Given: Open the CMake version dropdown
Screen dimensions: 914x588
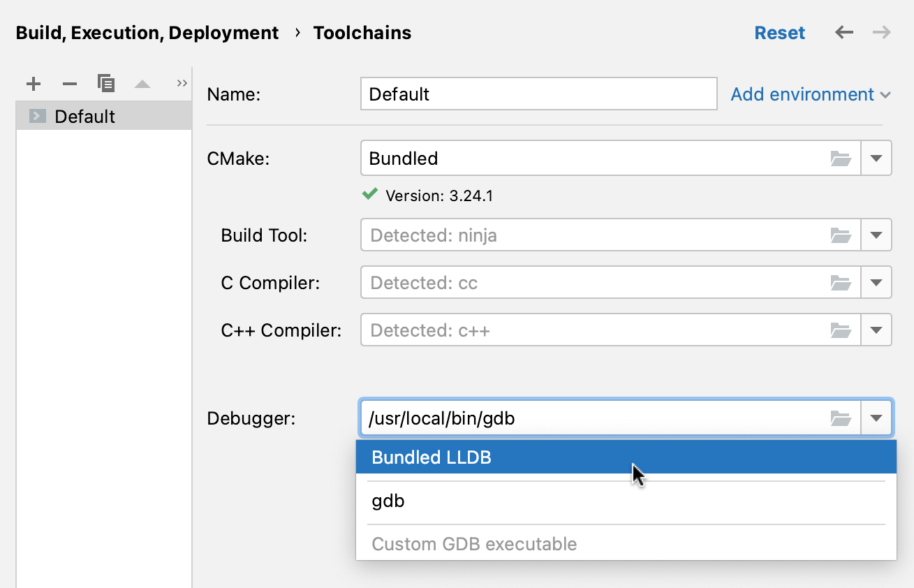Looking at the screenshot, I should [x=876, y=158].
